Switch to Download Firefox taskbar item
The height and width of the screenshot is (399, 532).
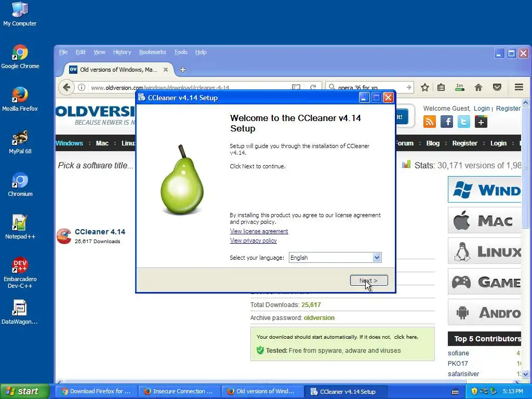coord(97,391)
